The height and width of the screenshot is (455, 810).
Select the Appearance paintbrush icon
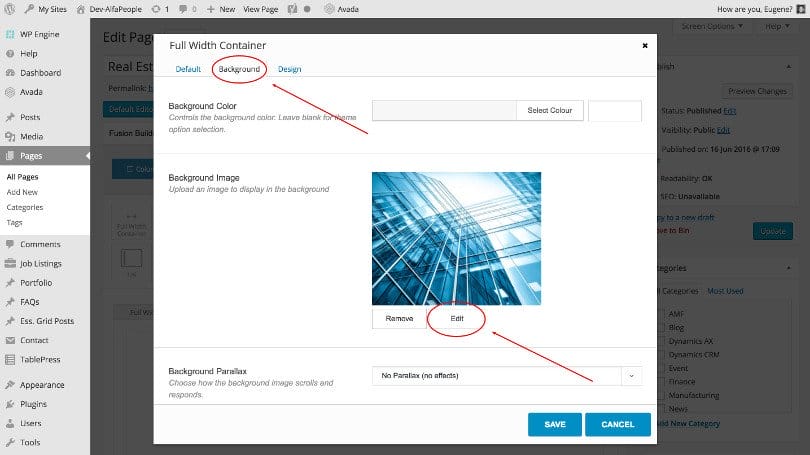pos(9,385)
